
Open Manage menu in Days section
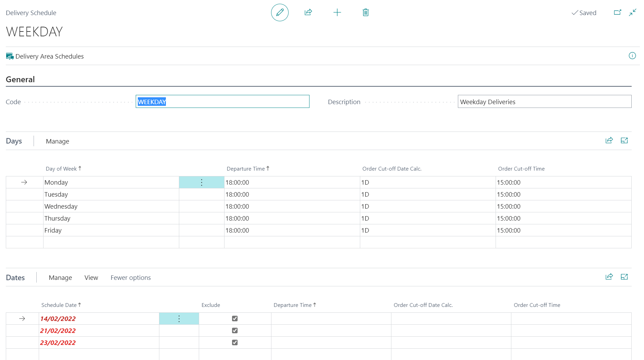point(58,141)
